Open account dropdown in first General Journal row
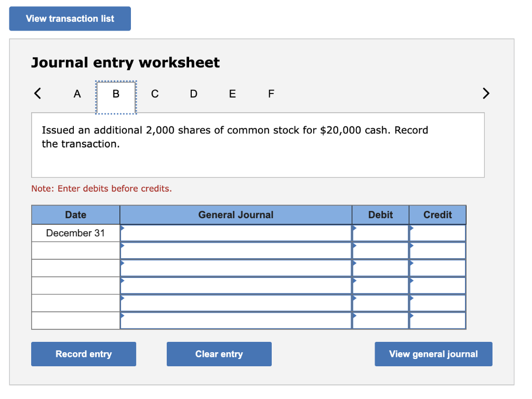The width and height of the screenshot is (532, 399). (124, 229)
